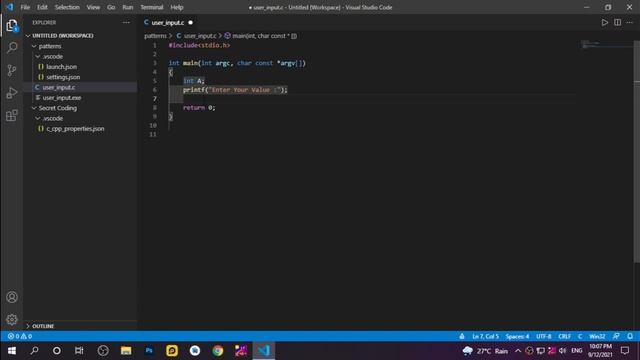640x360 pixels.
Task: Click main function in the breadcrumb
Action: pyautogui.click(x=260, y=36)
